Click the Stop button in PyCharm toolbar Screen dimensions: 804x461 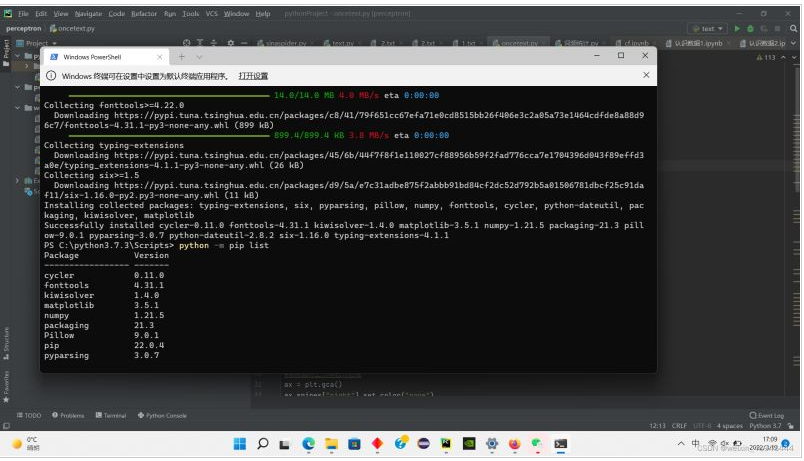777,29
